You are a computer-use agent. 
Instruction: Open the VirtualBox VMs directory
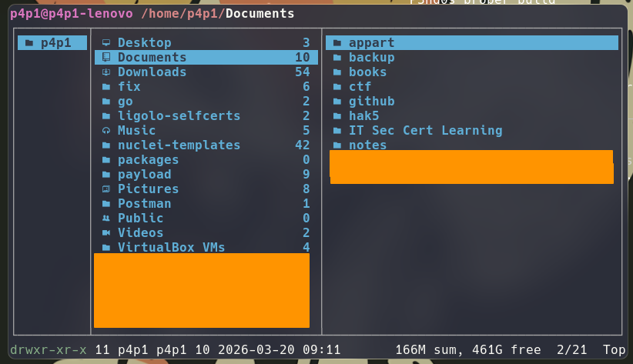(171, 248)
